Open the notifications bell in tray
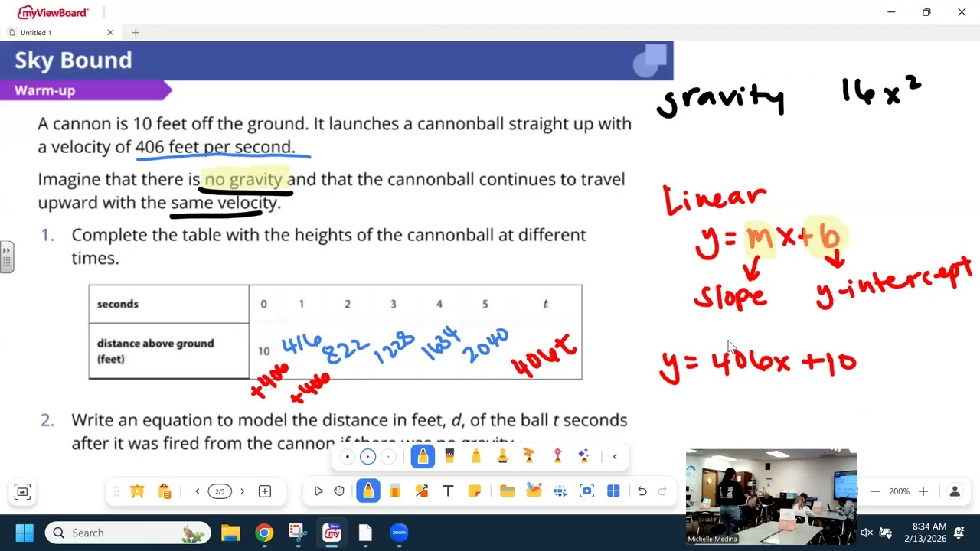 tap(959, 533)
